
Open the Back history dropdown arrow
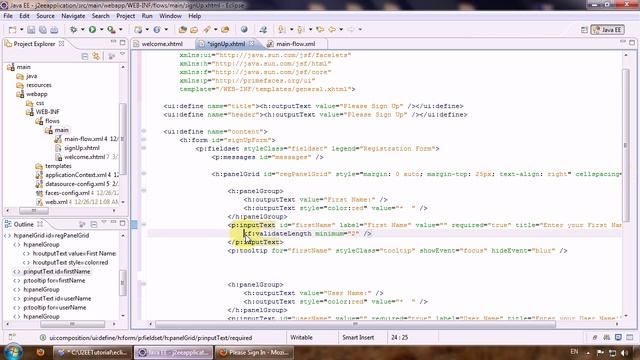(341, 29)
